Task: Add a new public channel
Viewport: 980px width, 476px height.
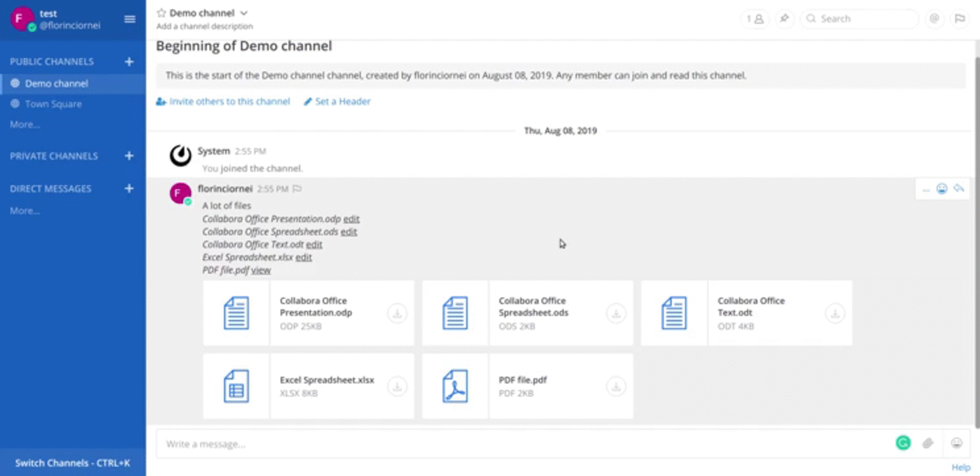Action: point(129,62)
